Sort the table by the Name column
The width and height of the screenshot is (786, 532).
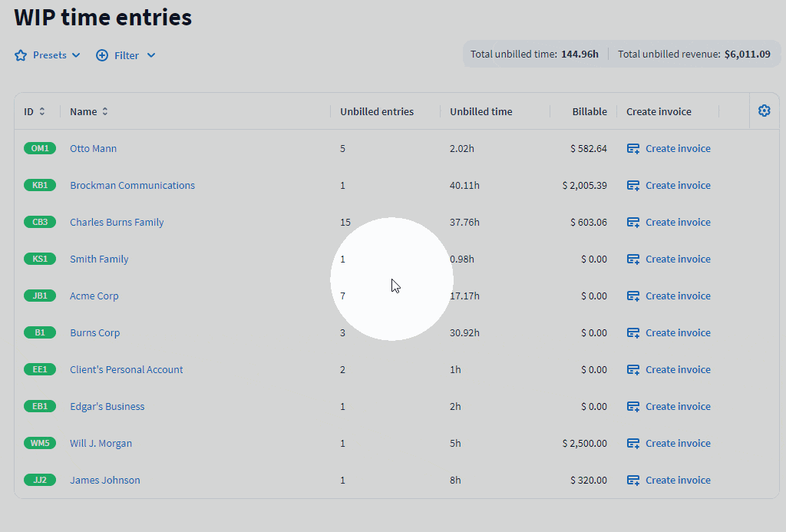(x=105, y=111)
